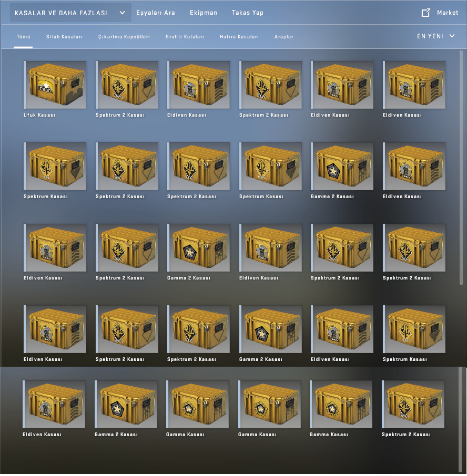Open the Ufuk Kasası case
Screen dimensions: 467x476
coord(55,85)
